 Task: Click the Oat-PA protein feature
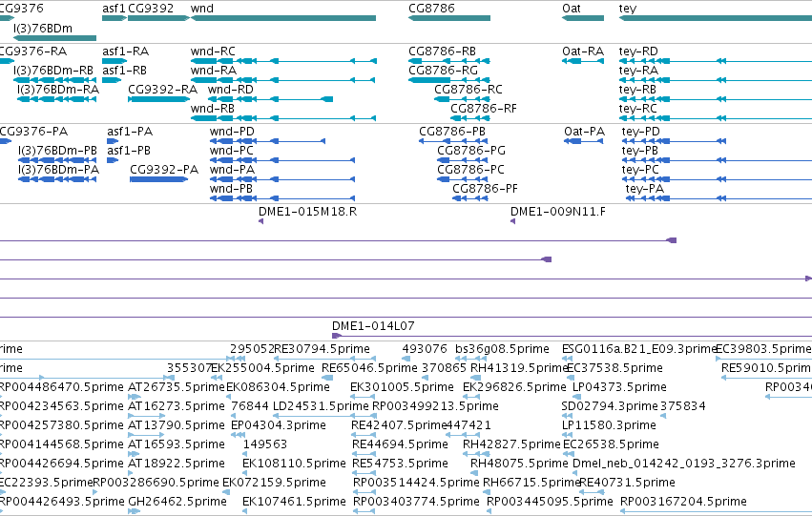pyautogui.click(x=584, y=141)
